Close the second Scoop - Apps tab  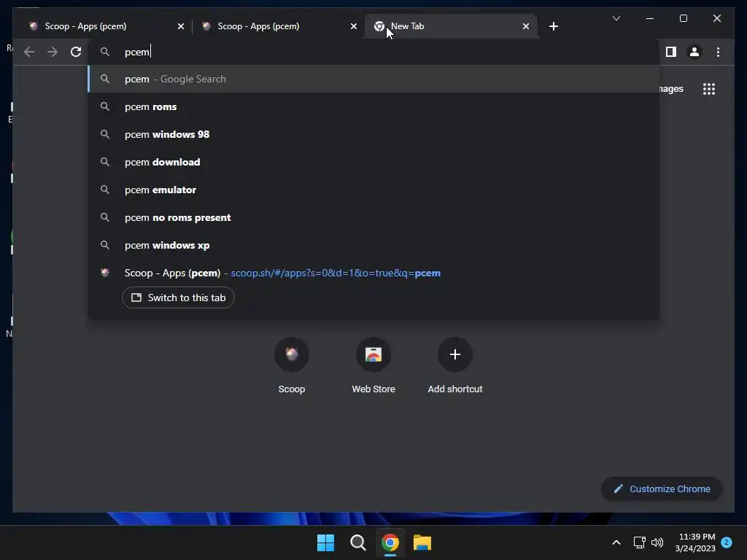tap(354, 27)
